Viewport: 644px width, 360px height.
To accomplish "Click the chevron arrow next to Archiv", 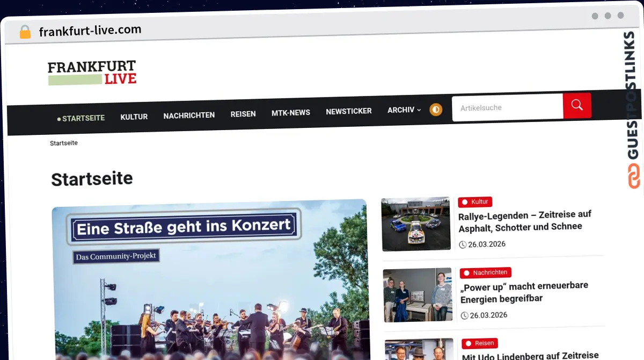I will [x=419, y=110].
